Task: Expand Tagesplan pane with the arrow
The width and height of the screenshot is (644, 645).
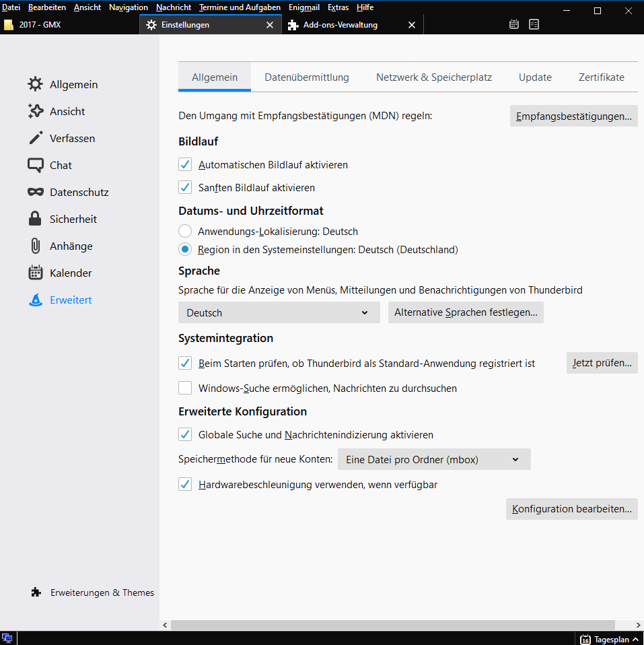Action: 636,639
